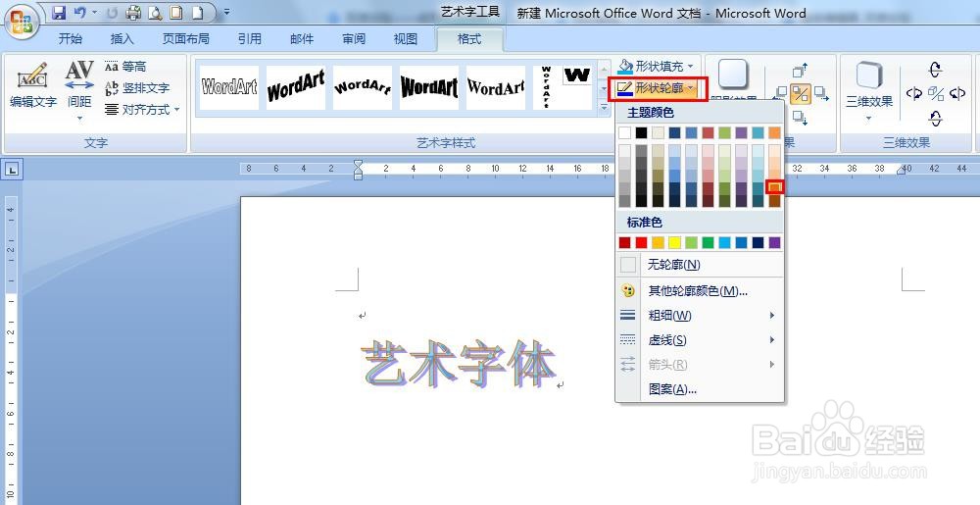
Task: Tilt 3-D effect right icon
Action: (x=956, y=94)
